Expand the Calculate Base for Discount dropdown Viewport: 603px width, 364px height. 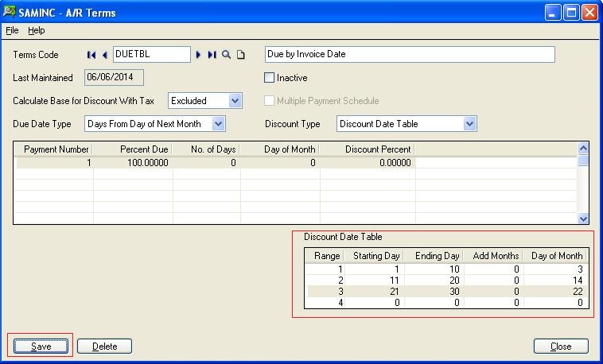[x=234, y=101]
